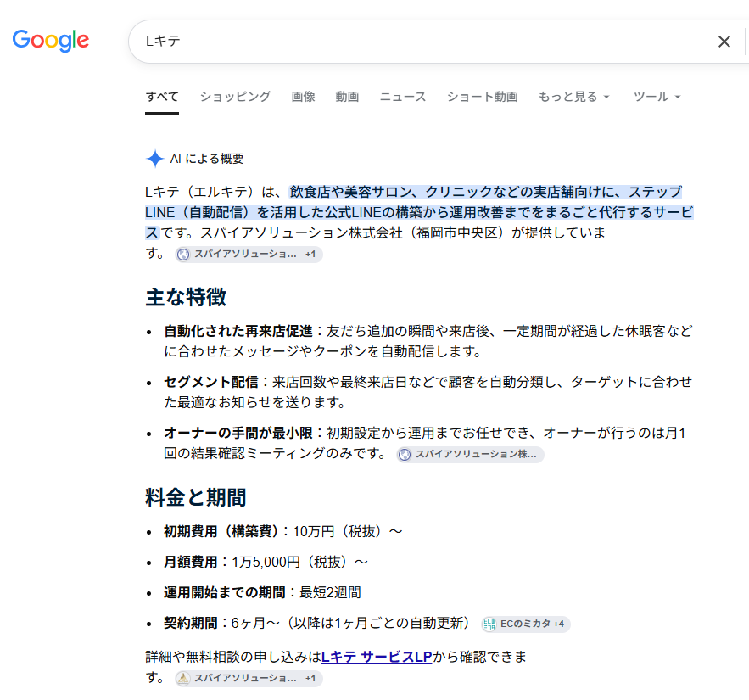Open the ショッピング tab
The width and height of the screenshot is (749, 700).
[235, 97]
